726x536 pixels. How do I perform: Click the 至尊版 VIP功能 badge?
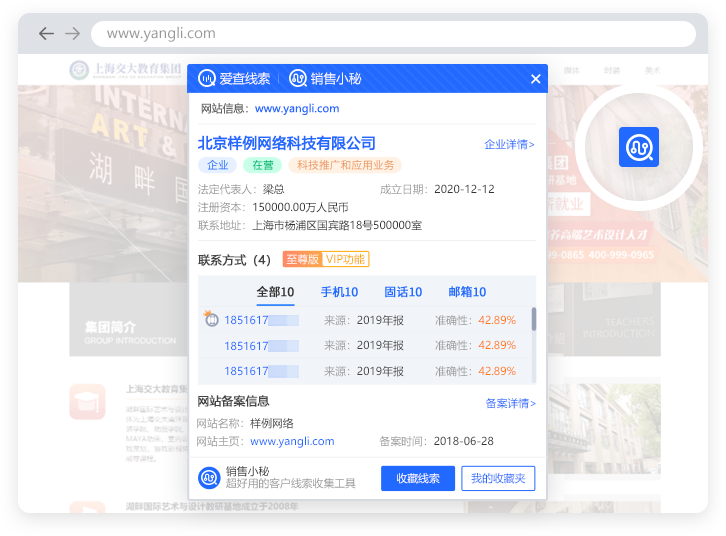[x=326, y=259]
